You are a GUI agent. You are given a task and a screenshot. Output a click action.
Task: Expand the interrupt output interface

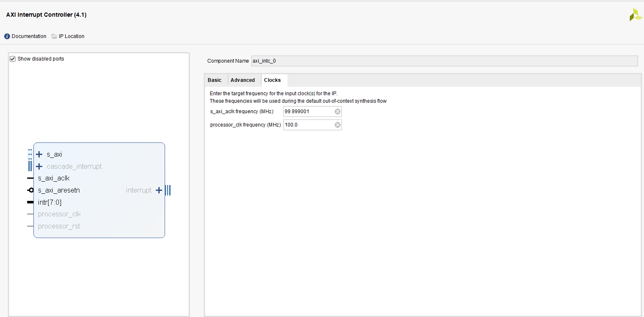tap(159, 190)
